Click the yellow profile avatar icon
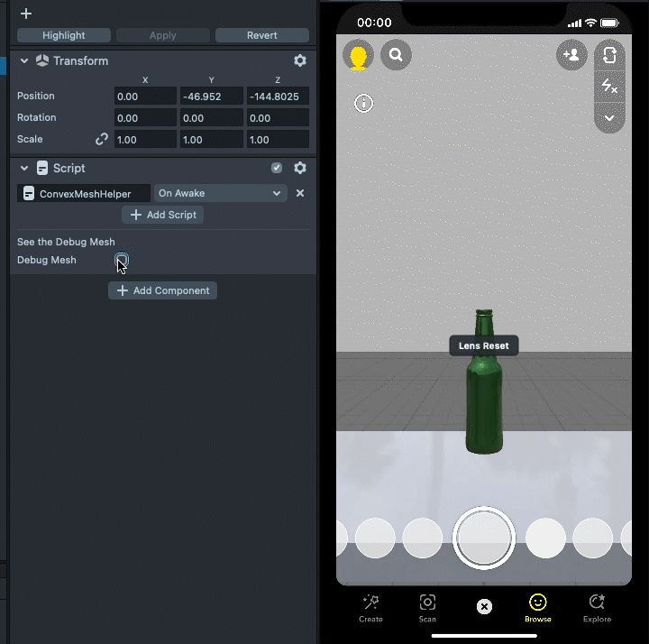649x644 pixels. tap(358, 56)
